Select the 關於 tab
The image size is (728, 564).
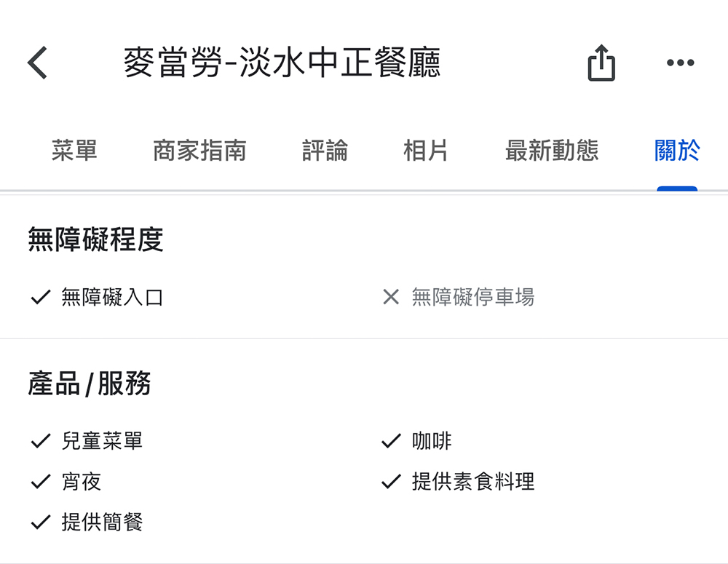click(677, 151)
